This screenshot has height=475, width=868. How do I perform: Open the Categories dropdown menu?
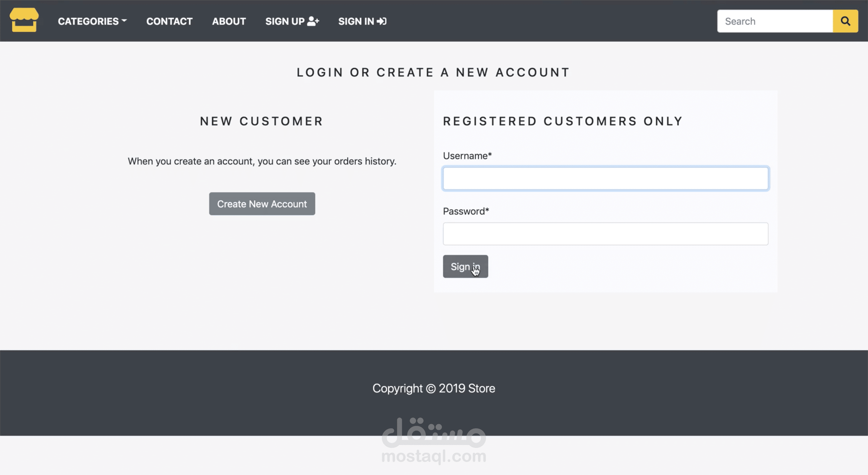[92, 21]
